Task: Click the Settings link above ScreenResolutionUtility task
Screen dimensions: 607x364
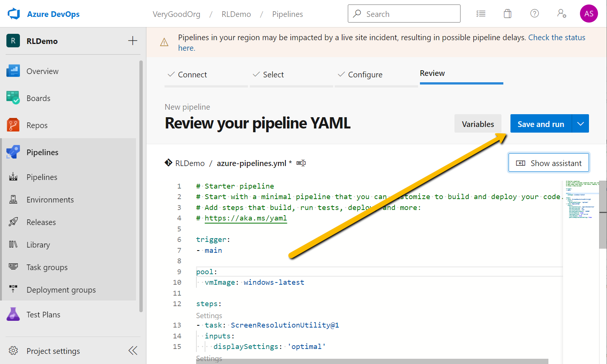Action: click(209, 316)
